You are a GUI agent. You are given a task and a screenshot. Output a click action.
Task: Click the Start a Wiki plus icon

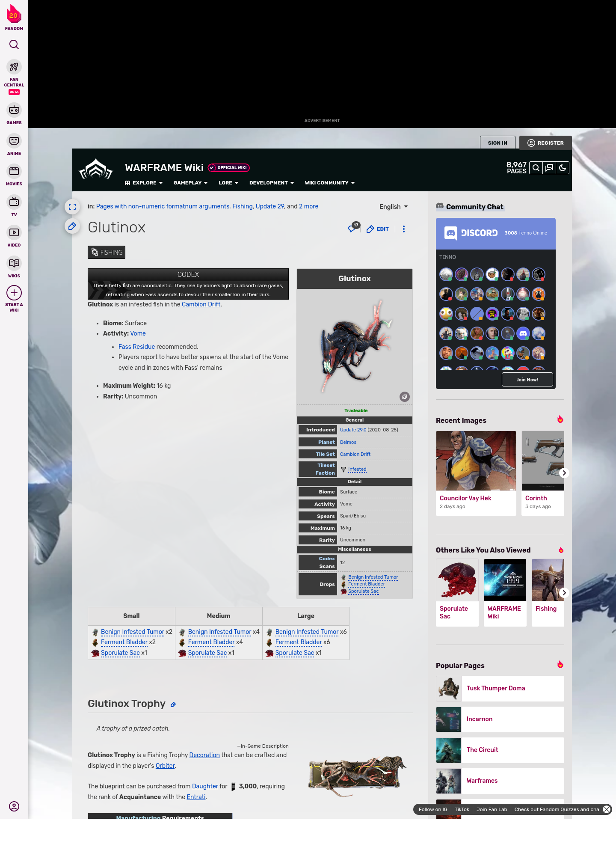pyautogui.click(x=14, y=293)
